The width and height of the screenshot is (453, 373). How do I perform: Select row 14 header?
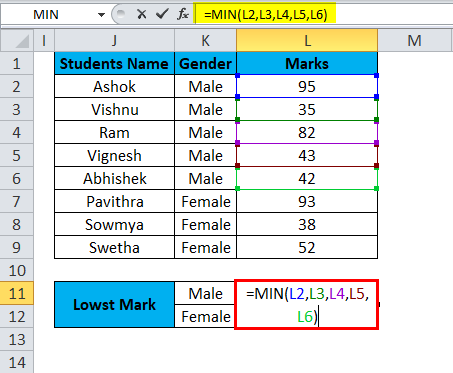(17, 362)
